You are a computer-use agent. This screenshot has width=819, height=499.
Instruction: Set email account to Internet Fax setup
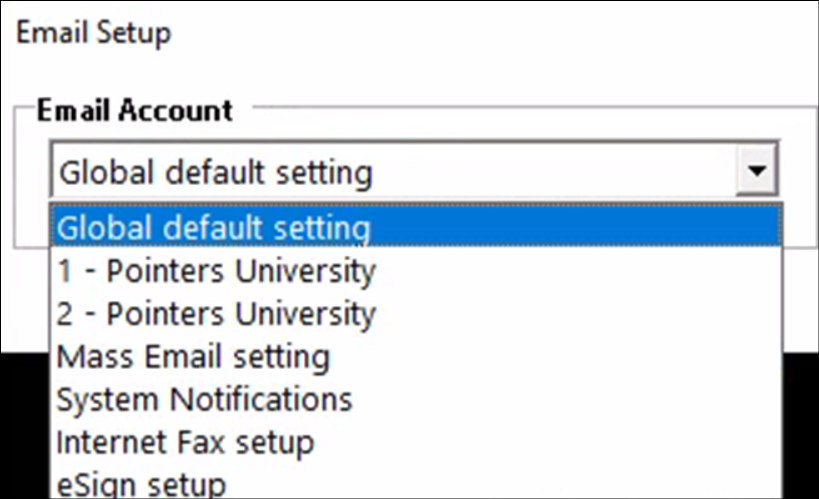tap(185, 441)
